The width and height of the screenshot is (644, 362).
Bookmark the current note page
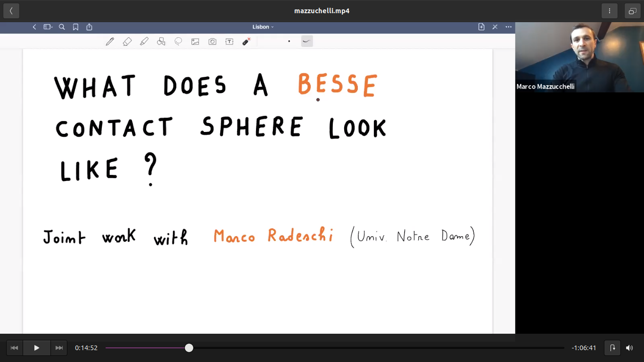[x=75, y=27]
